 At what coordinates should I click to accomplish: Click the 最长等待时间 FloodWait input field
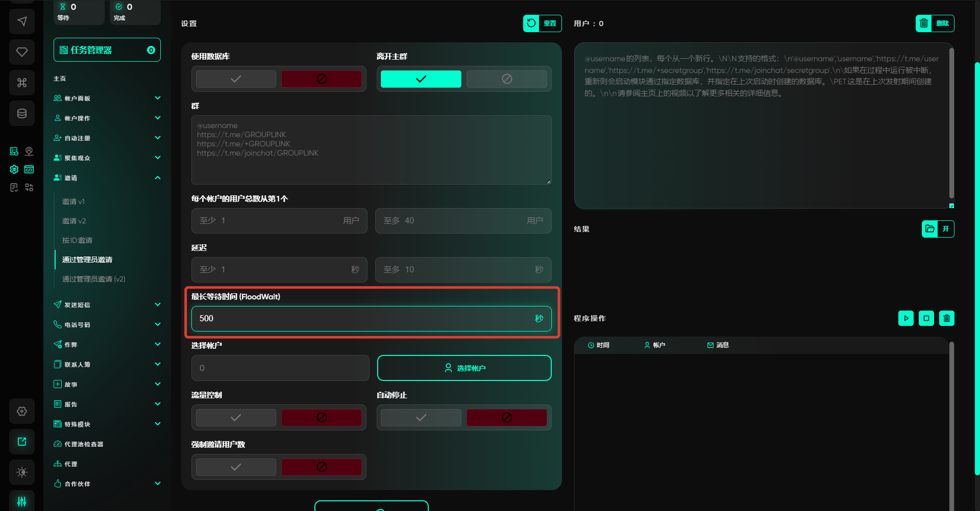point(362,319)
